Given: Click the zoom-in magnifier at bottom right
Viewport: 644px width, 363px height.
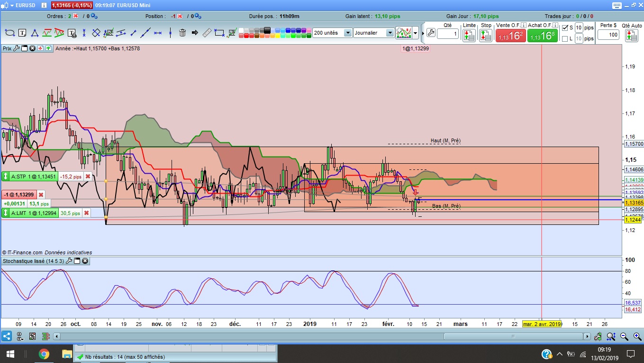Looking at the screenshot, I should pos(637,336).
